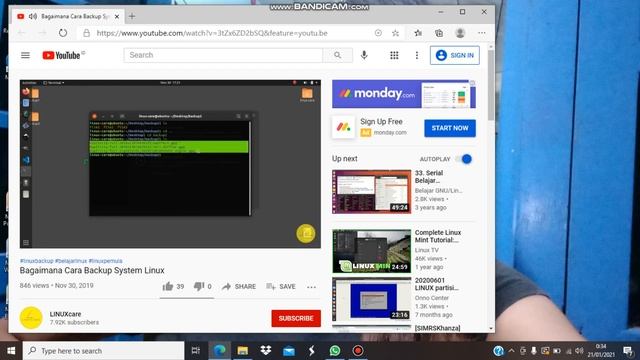Click START NOW on monday.com ad

click(x=450, y=128)
